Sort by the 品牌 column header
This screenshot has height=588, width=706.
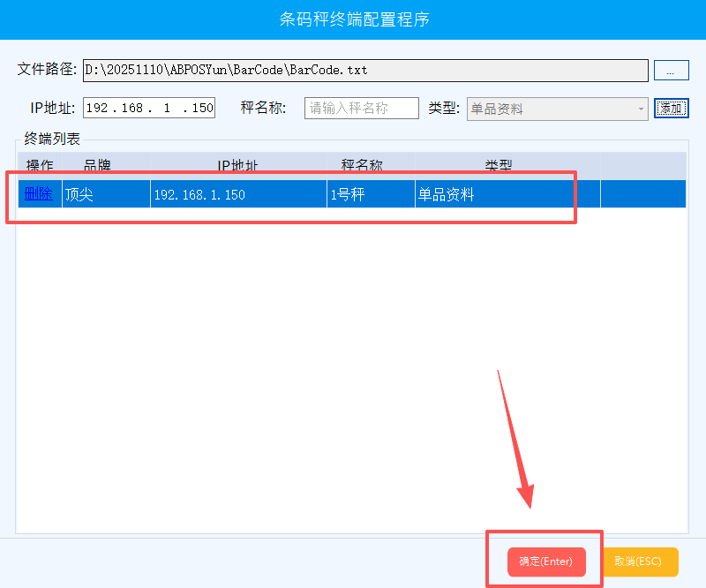pyautogui.click(x=97, y=165)
